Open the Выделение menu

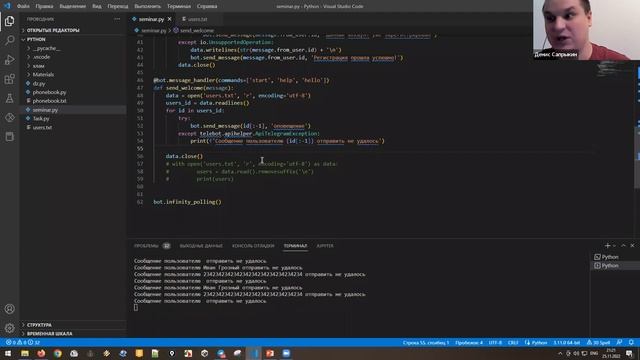(73, 6)
